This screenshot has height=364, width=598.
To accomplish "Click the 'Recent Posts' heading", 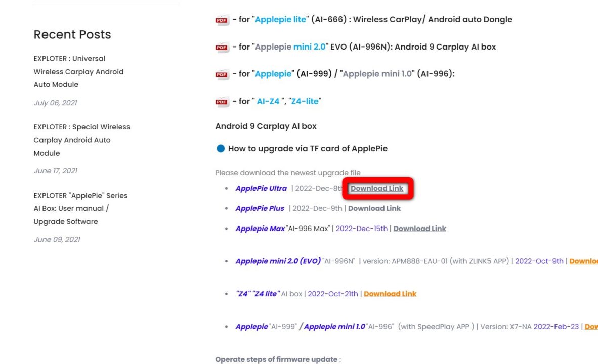I will (72, 35).
